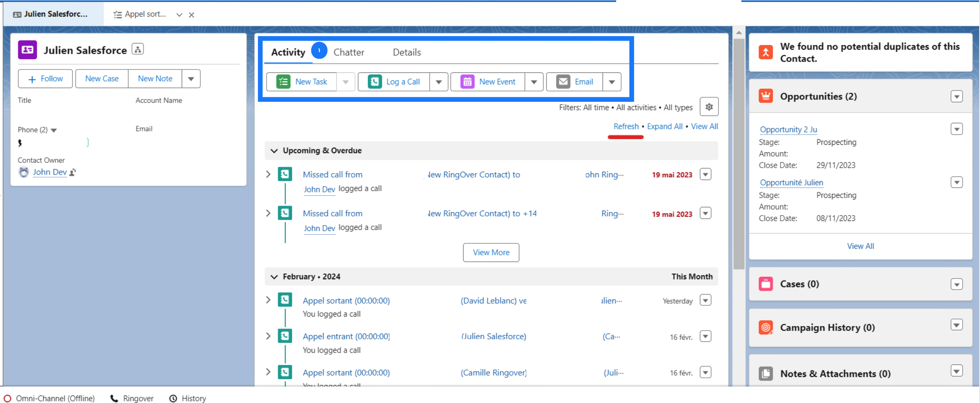The width and height of the screenshot is (980, 403).
Task: Click the Follow button
Action: tap(46, 79)
